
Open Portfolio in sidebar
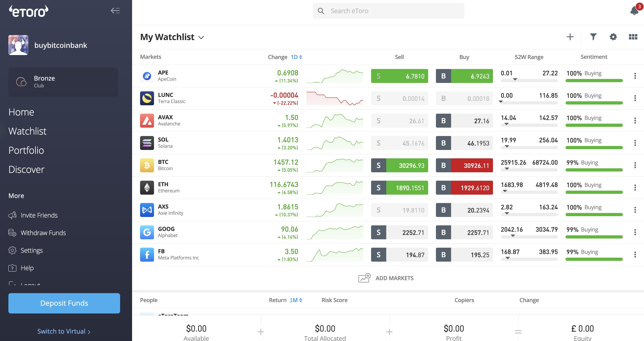(x=26, y=150)
